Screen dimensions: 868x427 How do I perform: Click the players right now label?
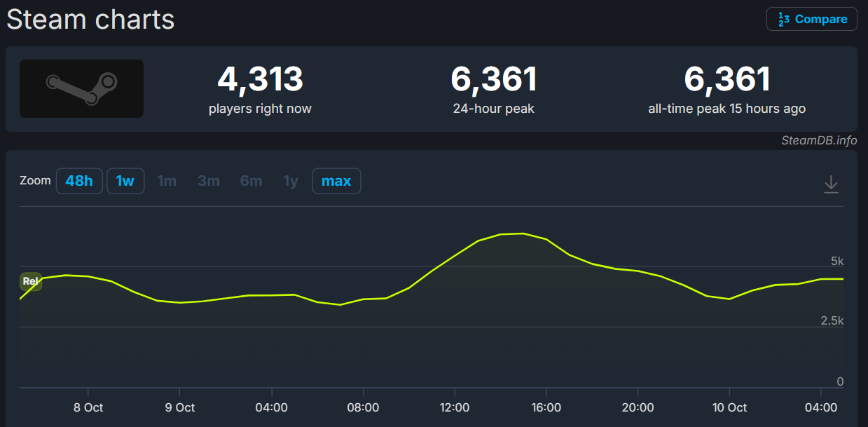tap(260, 109)
